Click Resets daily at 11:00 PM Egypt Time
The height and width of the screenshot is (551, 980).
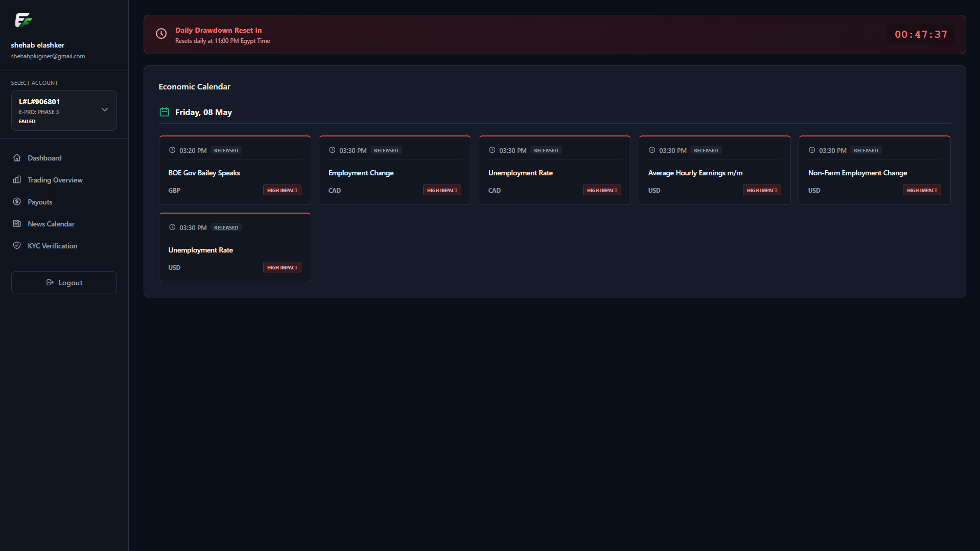pyautogui.click(x=222, y=41)
